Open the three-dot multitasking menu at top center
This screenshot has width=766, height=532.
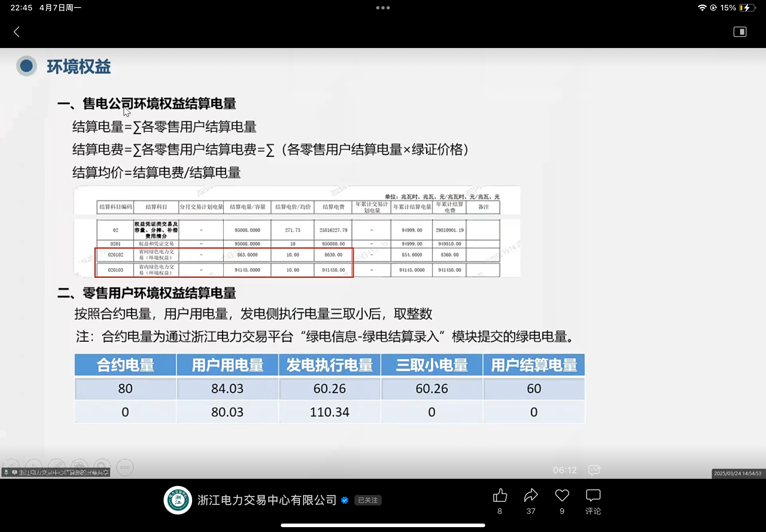pos(383,8)
